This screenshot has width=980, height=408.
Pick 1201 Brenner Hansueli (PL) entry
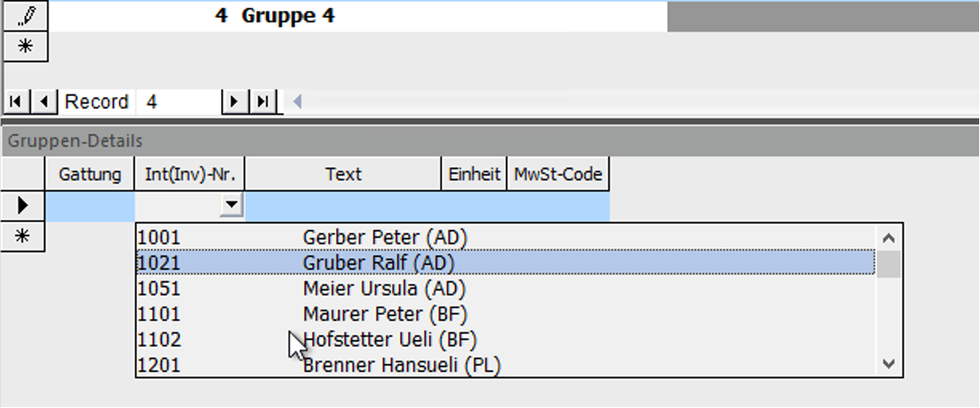coord(505,365)
